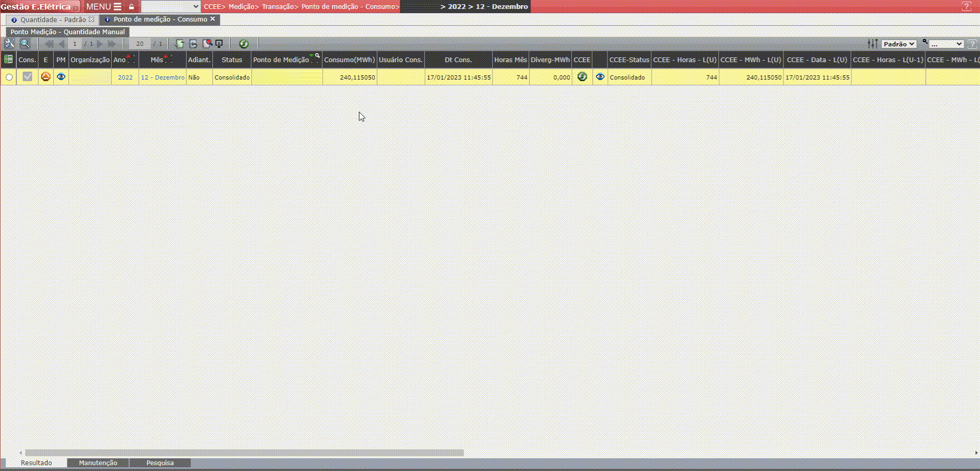Image resolution: width=980 pixels, height=471 pixels.
Task: Toggle the Cons. checkbox in the row
Action: click(x=27, y=77)
